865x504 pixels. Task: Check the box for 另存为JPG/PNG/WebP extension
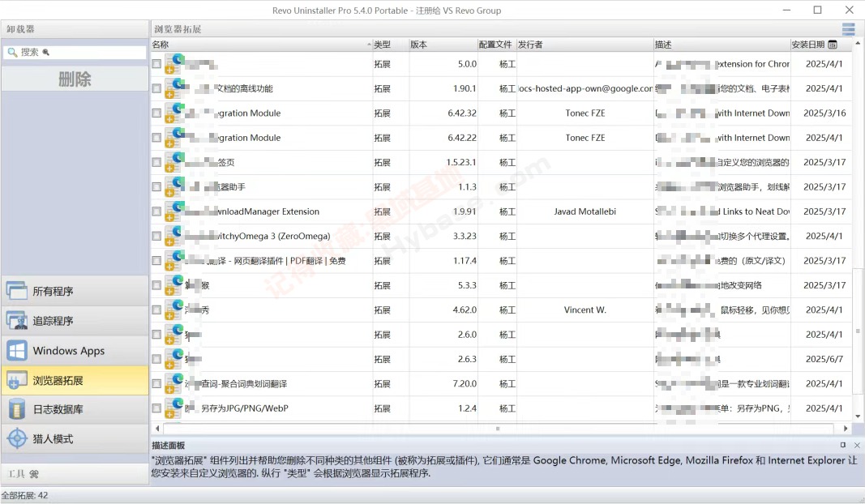[x=156, y=408]
